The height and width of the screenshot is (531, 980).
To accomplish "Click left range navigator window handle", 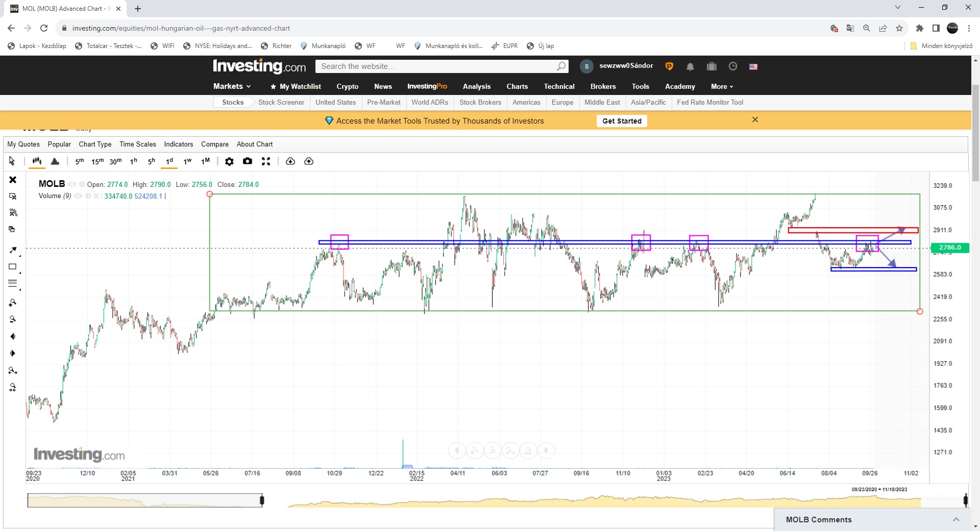I will coord(262,500).
